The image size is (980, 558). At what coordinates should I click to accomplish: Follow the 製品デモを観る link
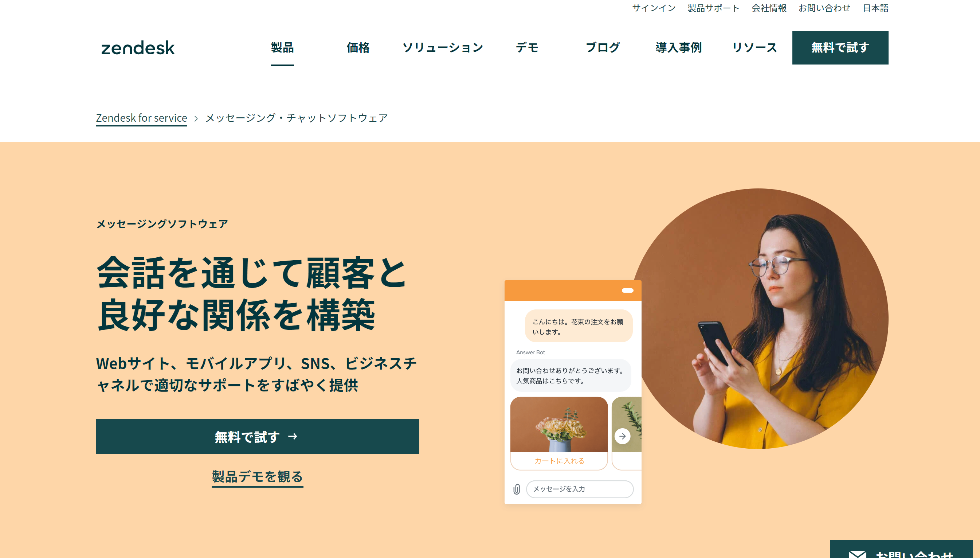coord(257,477)
